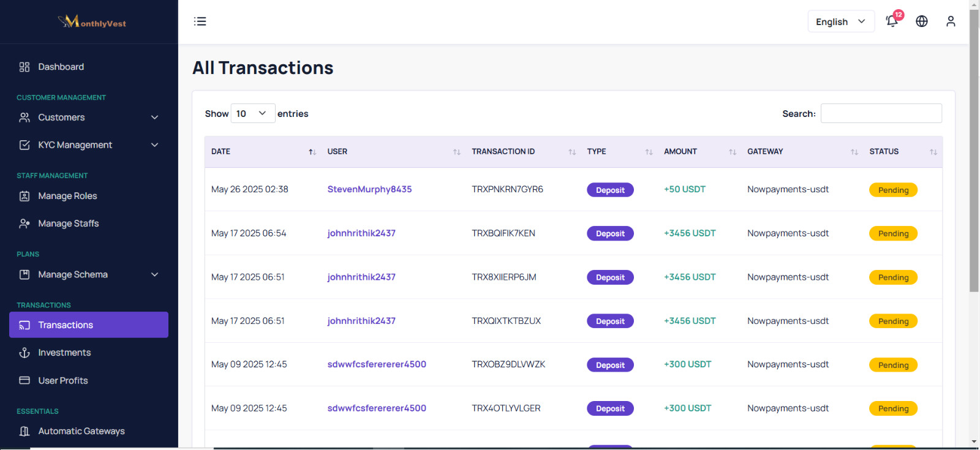Select date May 26 2025 02:38

pyautogui.click(x=250, y=189)
